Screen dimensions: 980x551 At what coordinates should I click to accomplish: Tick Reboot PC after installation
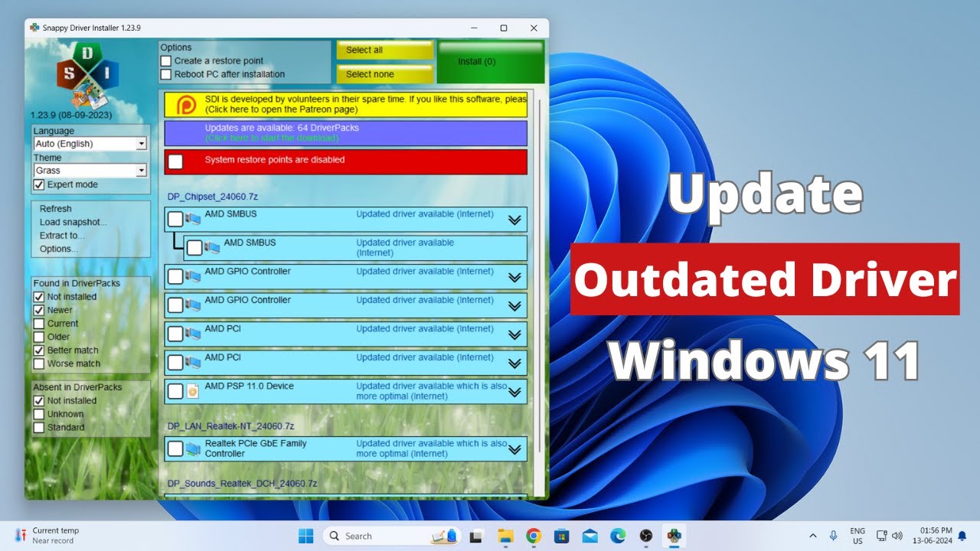coord(165,74)
